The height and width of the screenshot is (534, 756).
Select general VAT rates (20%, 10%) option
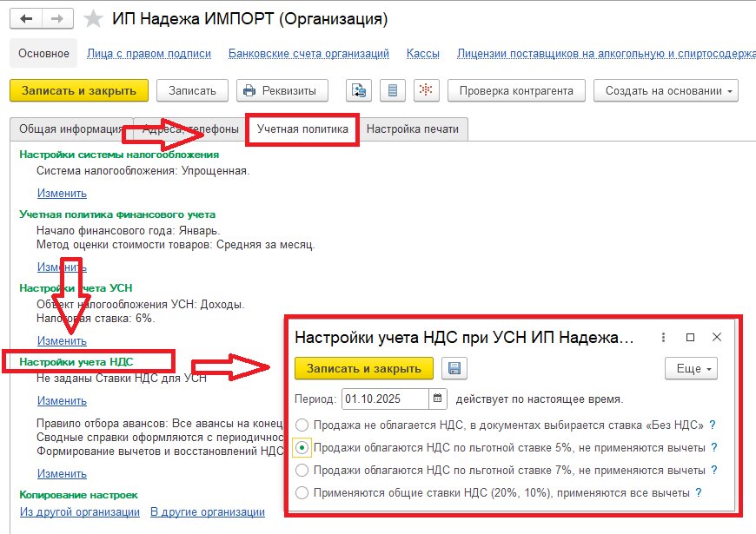pyautogui.click(x=302, y=492)
